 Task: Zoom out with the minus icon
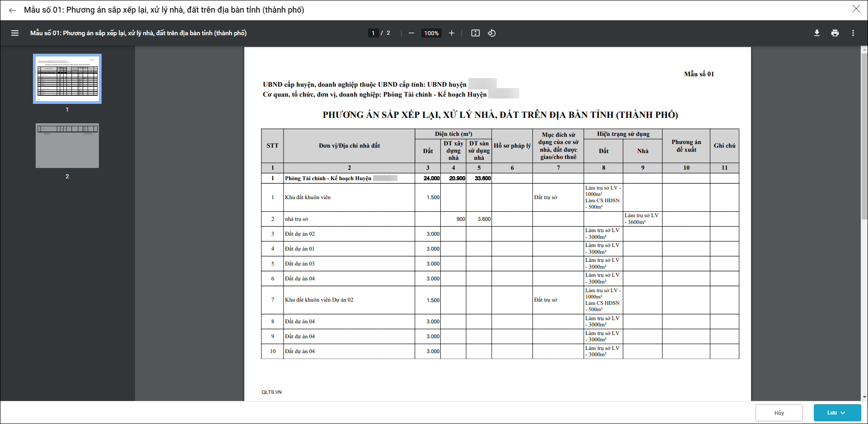click(411, 33)
